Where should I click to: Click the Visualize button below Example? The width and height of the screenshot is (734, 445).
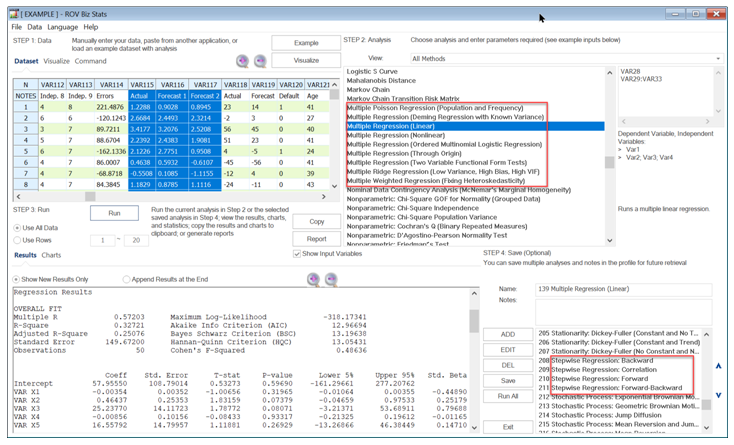(x=306, y=60)
